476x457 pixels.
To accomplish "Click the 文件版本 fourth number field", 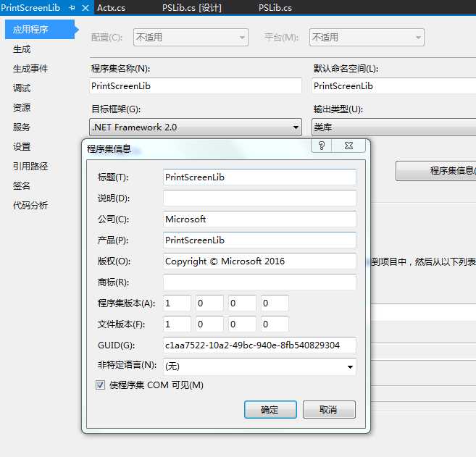I will pyautogui.click(x=275, y=324).
